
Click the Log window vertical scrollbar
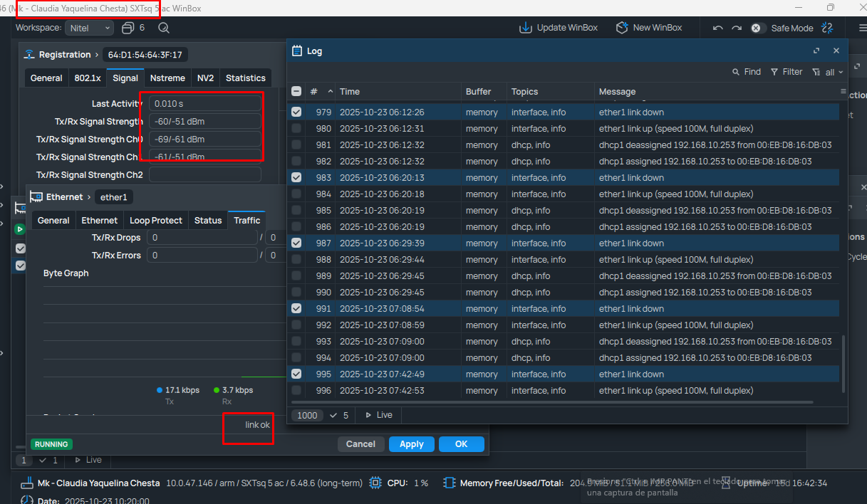tap(843, 363)
